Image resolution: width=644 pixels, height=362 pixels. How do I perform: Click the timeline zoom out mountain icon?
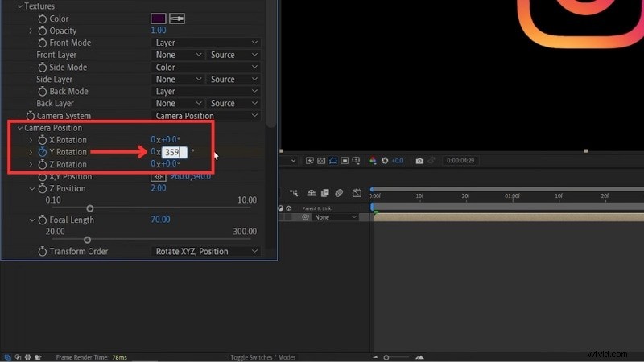(x=375, y=357)
